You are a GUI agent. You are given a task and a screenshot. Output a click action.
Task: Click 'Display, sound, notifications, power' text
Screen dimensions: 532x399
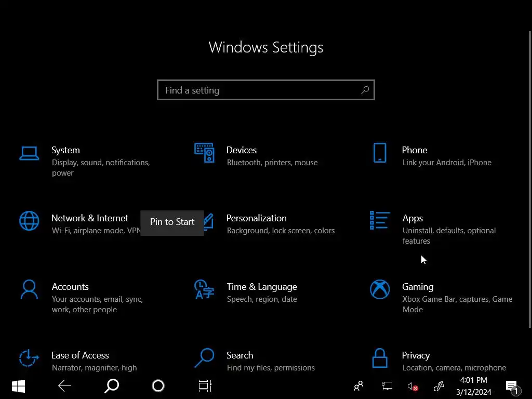101,168
